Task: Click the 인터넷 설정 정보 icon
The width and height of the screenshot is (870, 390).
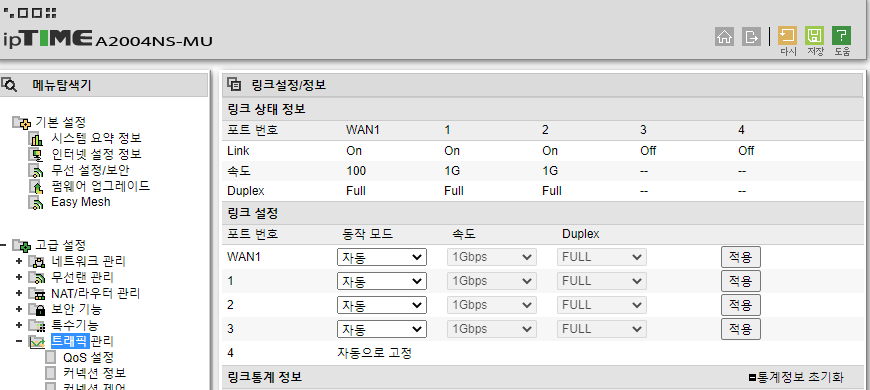Action: pos(36,154)
